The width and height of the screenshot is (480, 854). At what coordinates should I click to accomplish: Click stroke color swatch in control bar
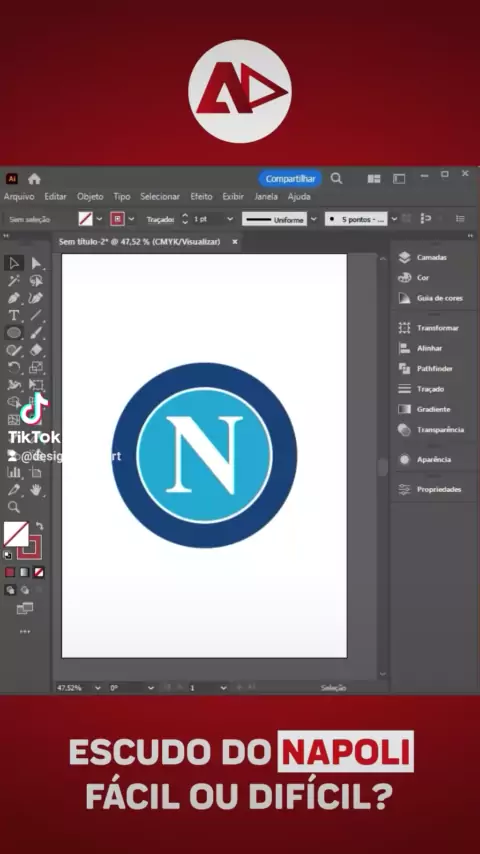(x=117, y=219)
